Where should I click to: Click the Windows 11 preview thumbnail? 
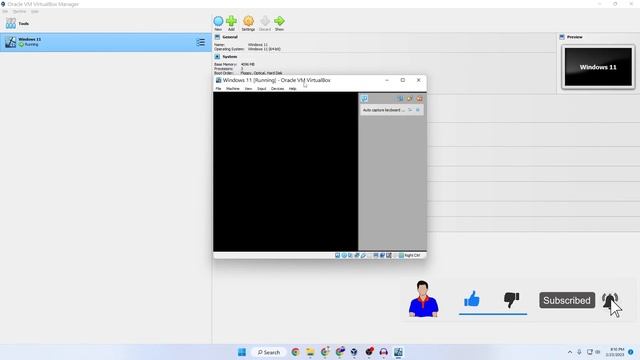click(x=598, y=67)
